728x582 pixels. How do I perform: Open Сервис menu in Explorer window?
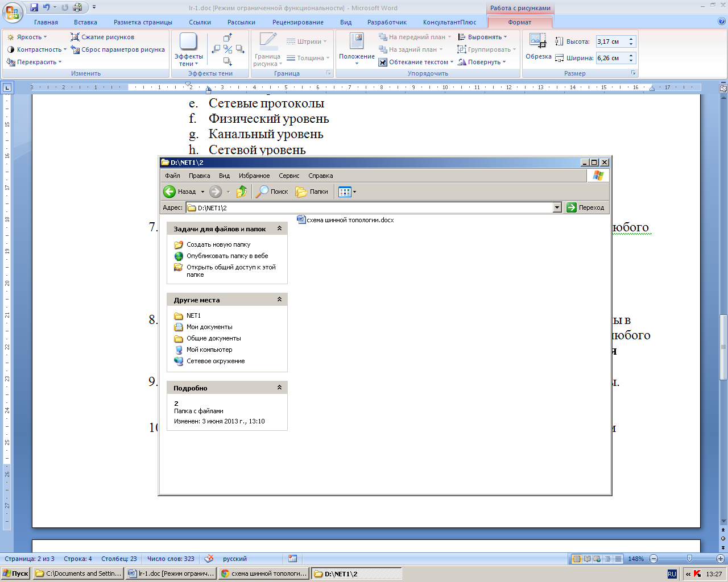pos(289,176)
